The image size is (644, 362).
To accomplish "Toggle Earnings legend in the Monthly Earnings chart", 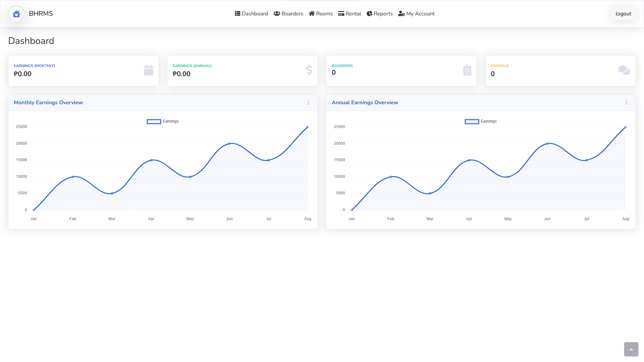I will (163, 121).
